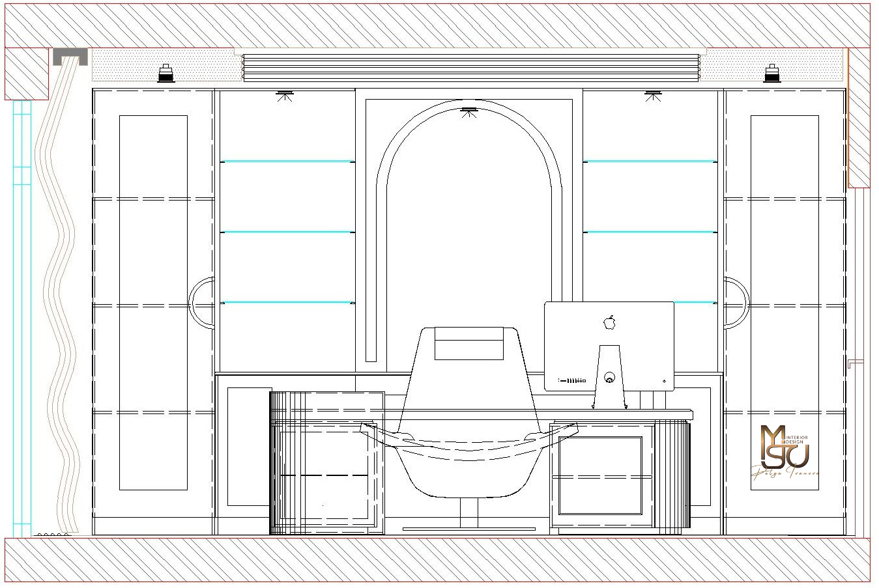Select the office chair headrest
Viewport: 879px width, 588px height.
[x=469, y=343]
